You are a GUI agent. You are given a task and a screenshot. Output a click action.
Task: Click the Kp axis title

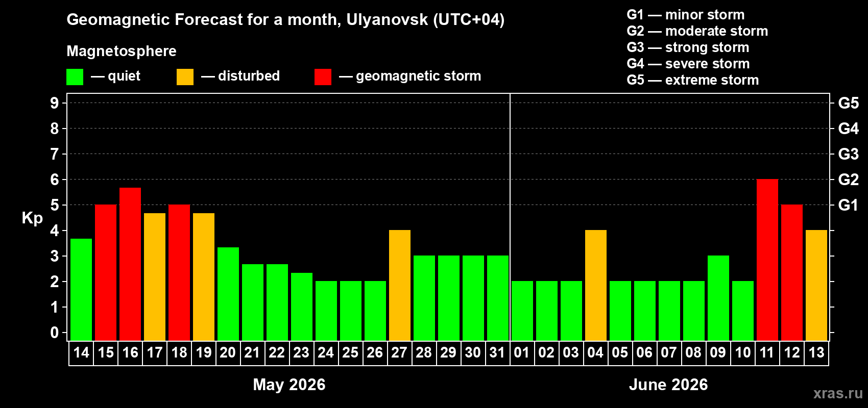[x=32, y=218]
